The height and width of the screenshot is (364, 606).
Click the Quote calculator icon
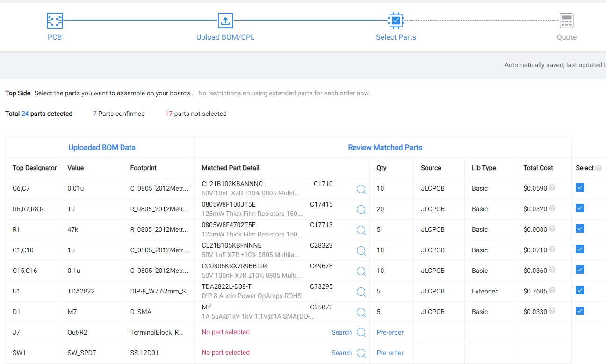567,21
